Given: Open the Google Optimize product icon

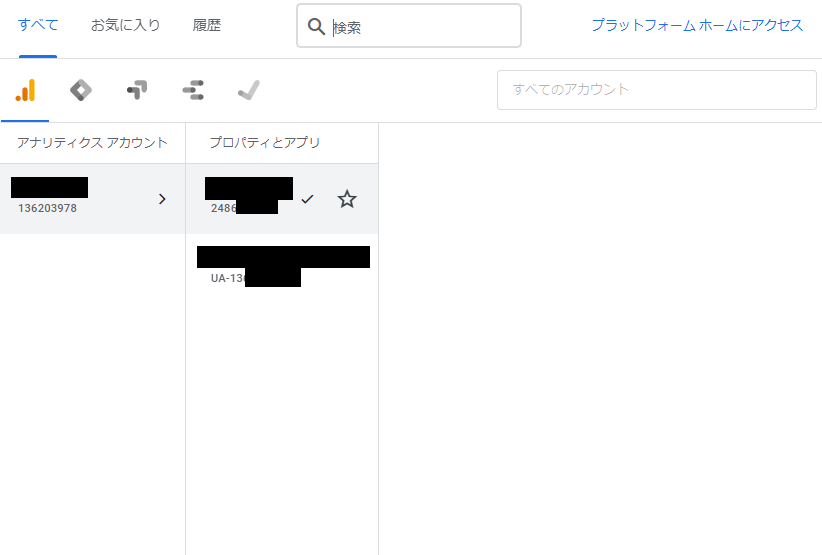Looking at the screenshot, I should point(137,90).
